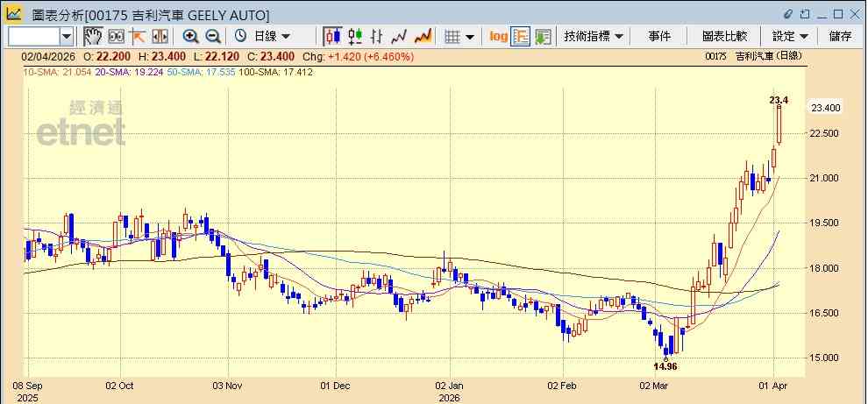
Task: Expand the stock code combo box arrow
Action: (67, 37)
